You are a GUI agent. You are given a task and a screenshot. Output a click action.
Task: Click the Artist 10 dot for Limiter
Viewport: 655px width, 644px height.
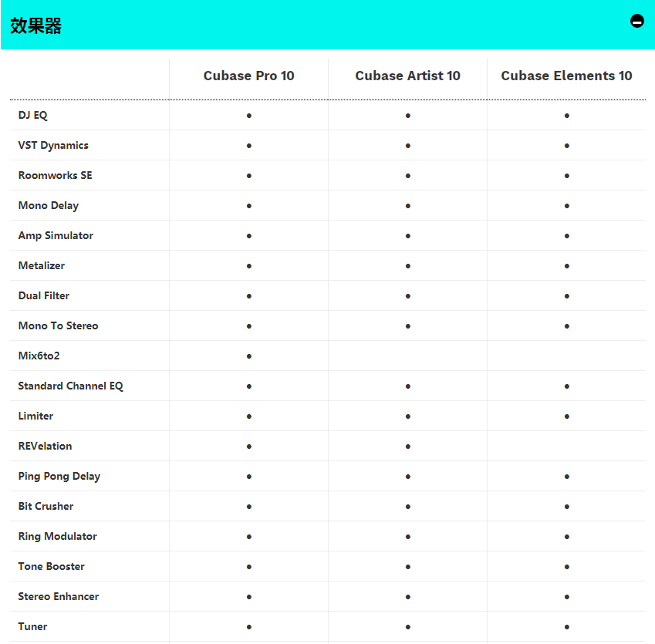[407, 416]
